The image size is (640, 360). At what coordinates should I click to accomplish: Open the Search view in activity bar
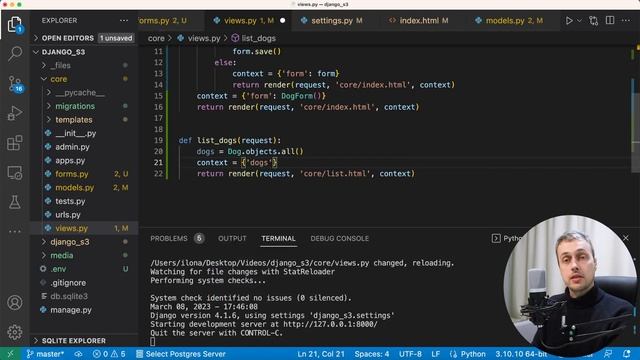[15, 53]
